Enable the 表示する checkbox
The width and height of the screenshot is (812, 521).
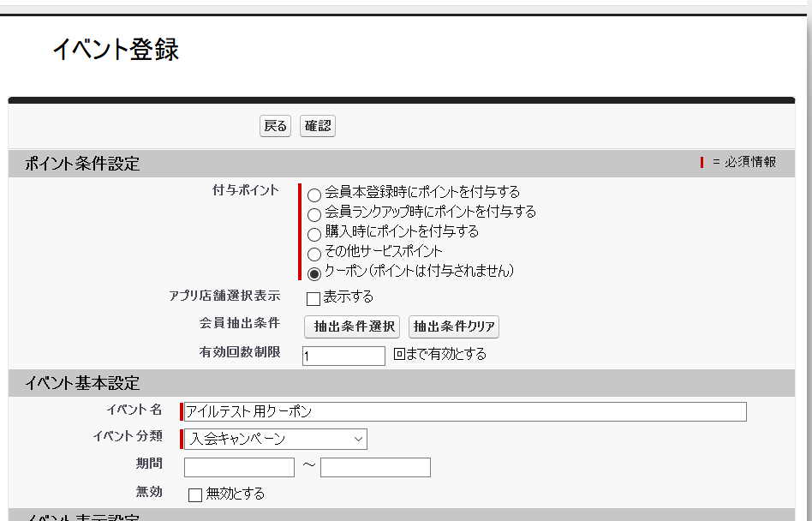click(x=313, y=297)
